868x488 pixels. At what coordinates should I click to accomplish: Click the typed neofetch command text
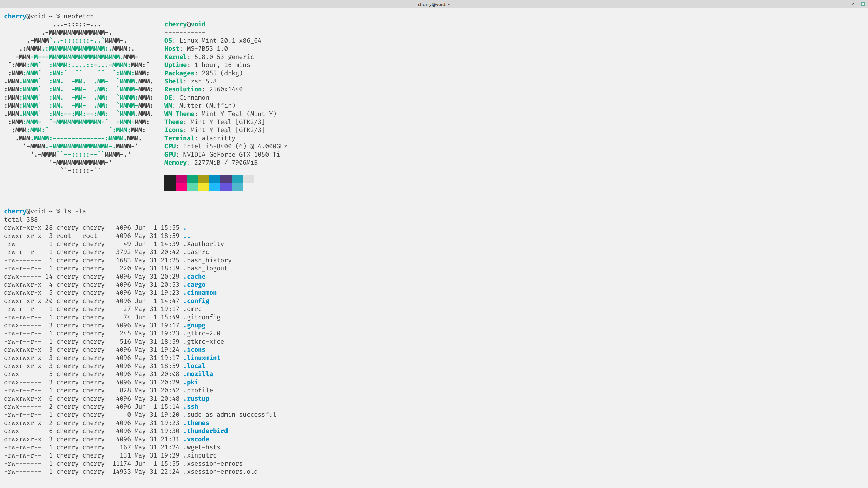click(79, 16)
